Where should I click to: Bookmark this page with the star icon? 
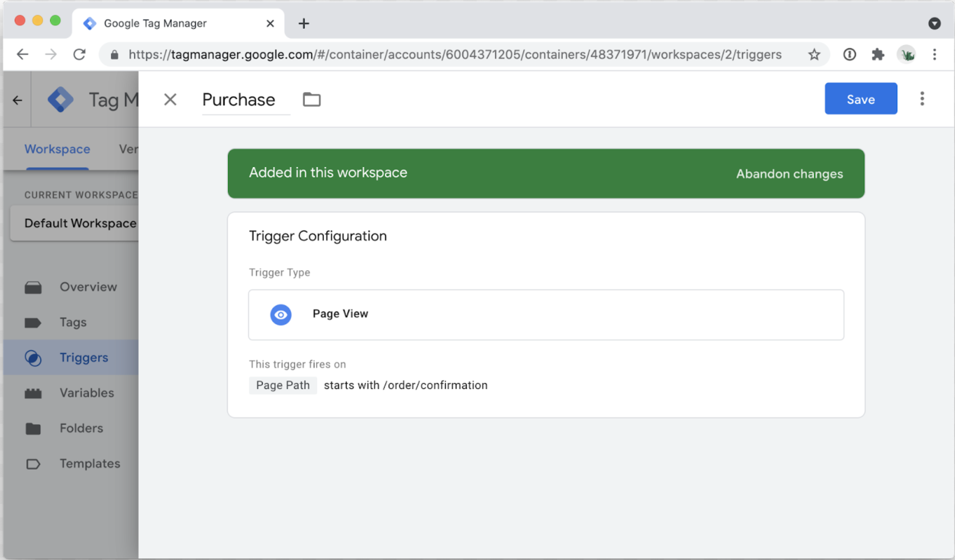click(814, 54)
